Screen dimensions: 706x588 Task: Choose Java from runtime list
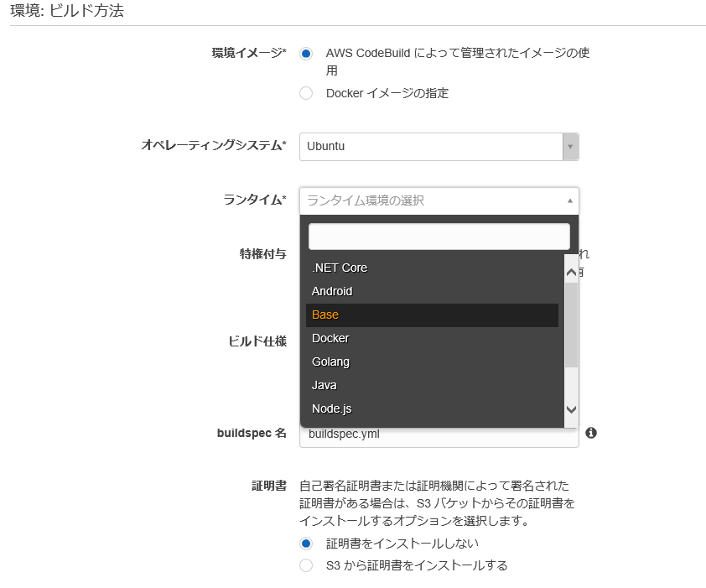click(x=432, y=385)
